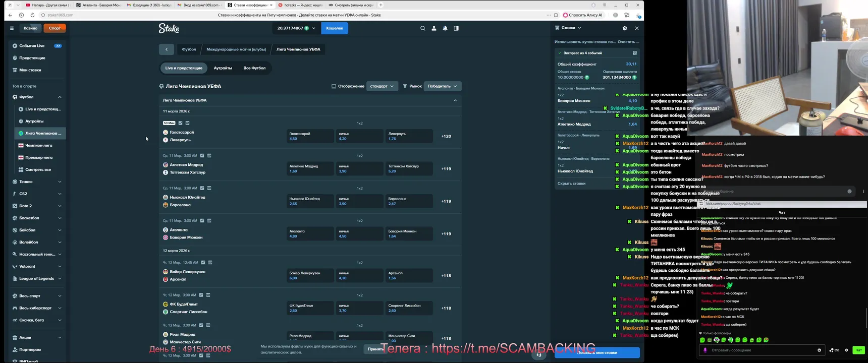This screenshot has width=868, height=363.
Task: Expand Теннис sidebar section
Action: [x=60, y=181]
